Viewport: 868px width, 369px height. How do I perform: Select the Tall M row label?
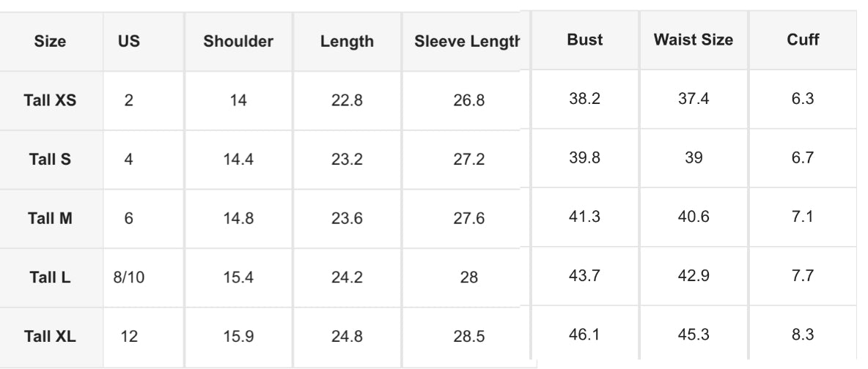tap(50, 219)
